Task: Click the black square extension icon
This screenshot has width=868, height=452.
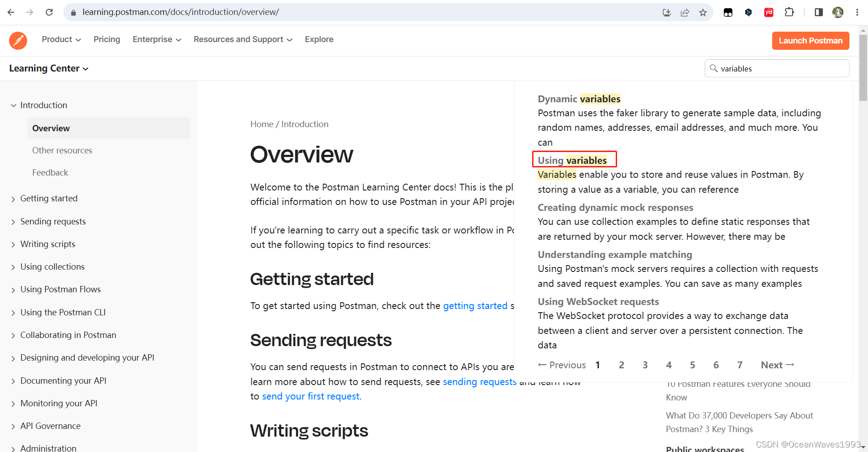Action: point(728,13)
